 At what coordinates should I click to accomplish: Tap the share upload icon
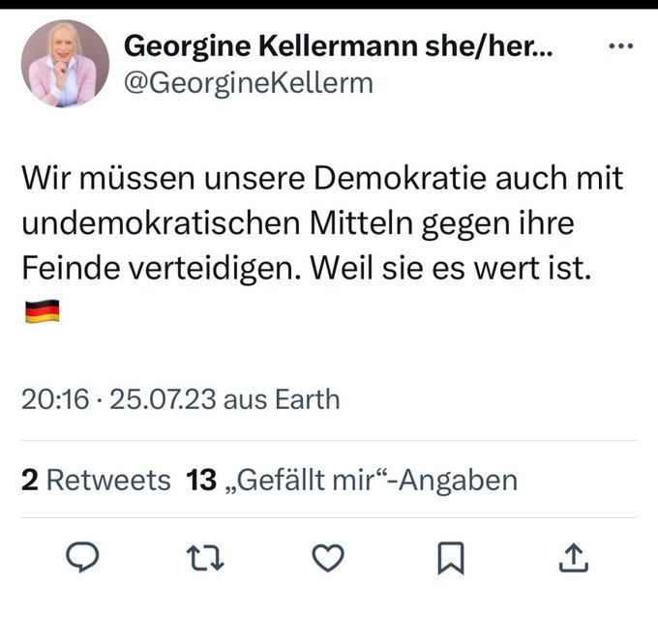click(x=572, y=557)
